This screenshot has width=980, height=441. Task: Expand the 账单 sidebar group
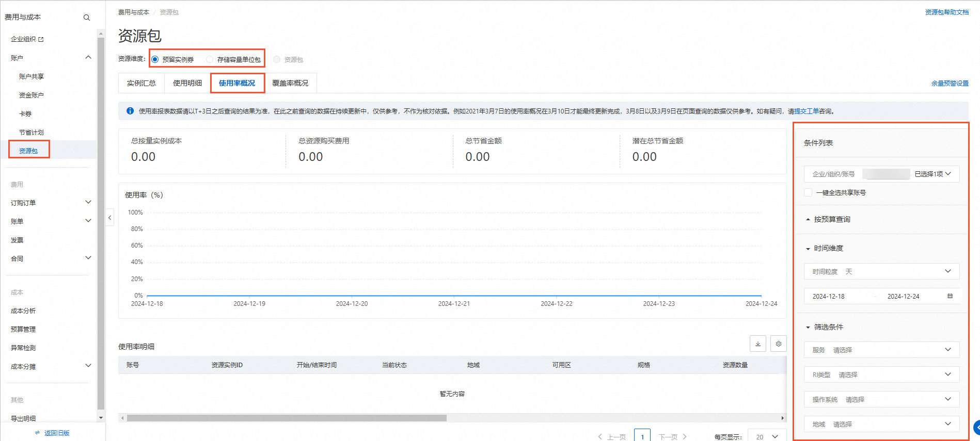(x=88, y=221)
